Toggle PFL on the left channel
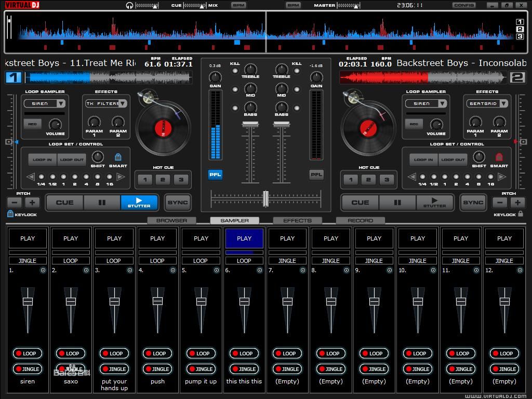Screen dimensions: 532x399 click(215, 175)
